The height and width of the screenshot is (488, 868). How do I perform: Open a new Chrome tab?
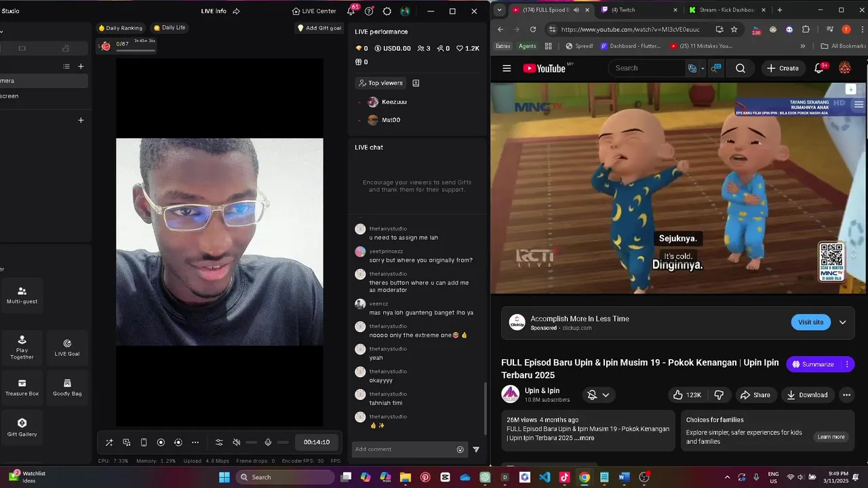click(x=779, y=10)
